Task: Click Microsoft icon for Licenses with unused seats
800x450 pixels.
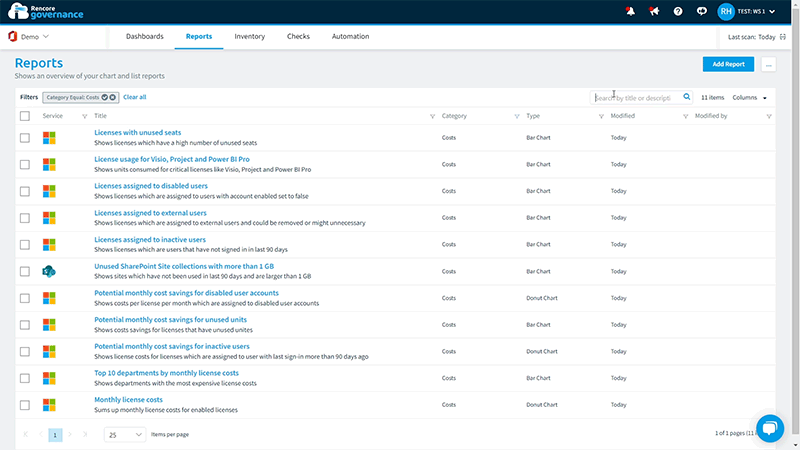Action: click(x=49, y=138)
